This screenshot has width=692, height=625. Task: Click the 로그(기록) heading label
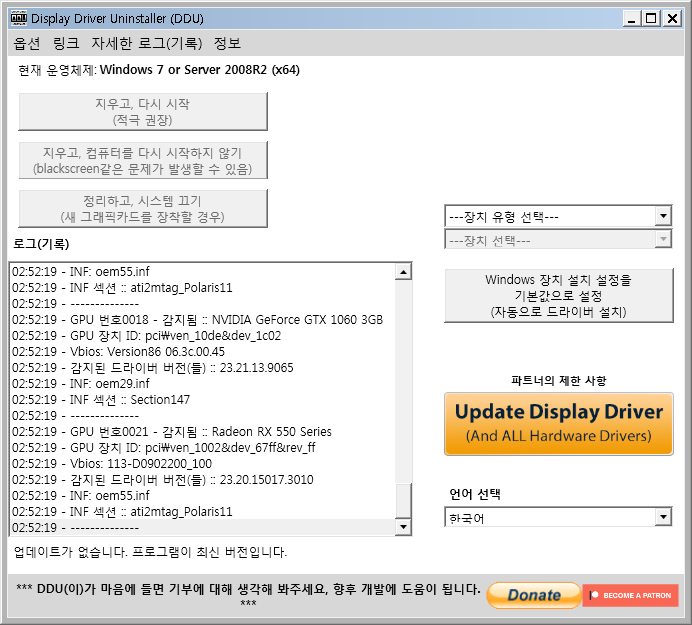pyautogui.click(x=41, y=244)
